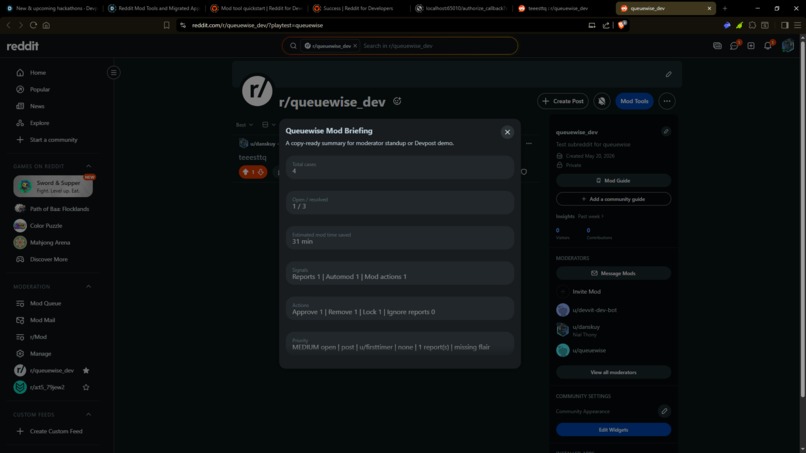This screenshot has height=453, width=806.
Task: Open the user profile avatar menu
Action: [787, 46]
